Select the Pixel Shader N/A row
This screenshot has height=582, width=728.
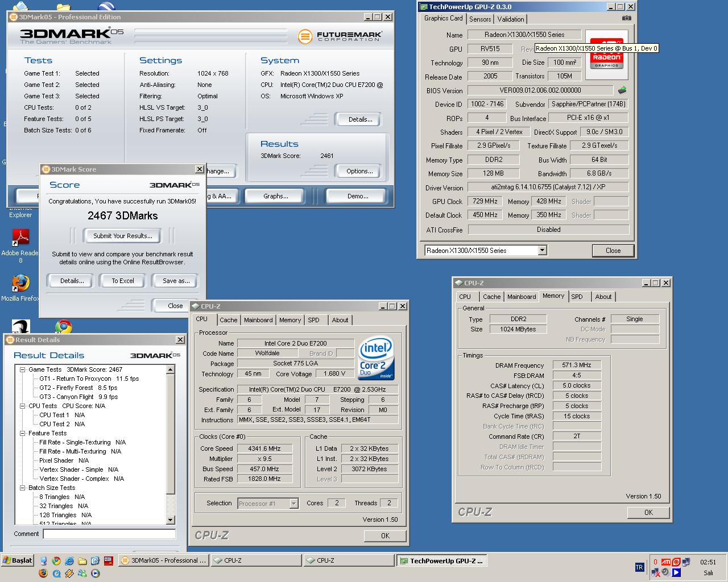64,460
